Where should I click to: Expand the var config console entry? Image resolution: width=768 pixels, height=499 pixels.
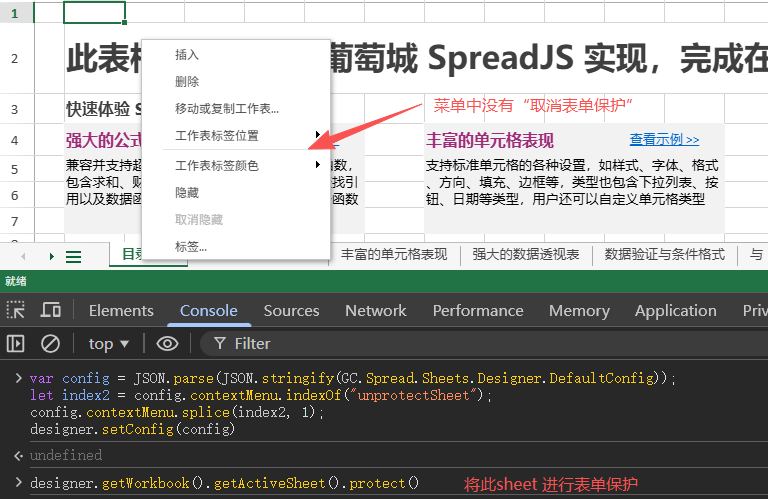(x=19, y=378)
